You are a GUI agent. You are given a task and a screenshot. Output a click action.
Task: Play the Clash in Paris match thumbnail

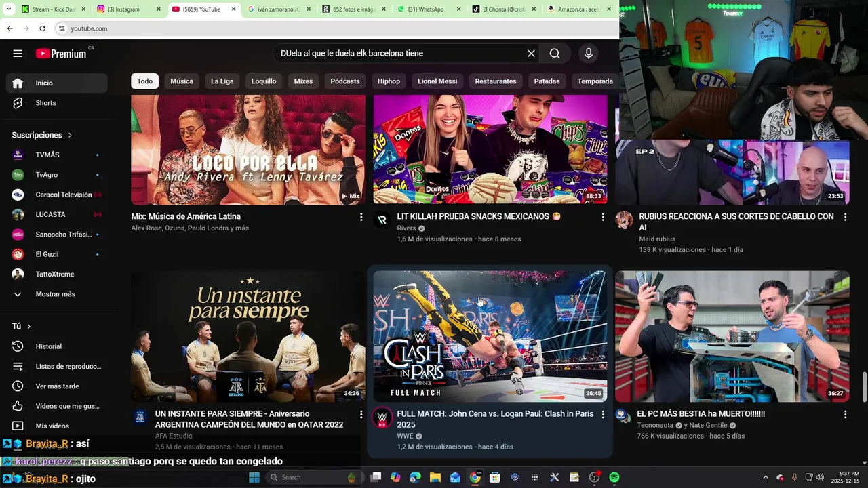click(x=490, y=336)
